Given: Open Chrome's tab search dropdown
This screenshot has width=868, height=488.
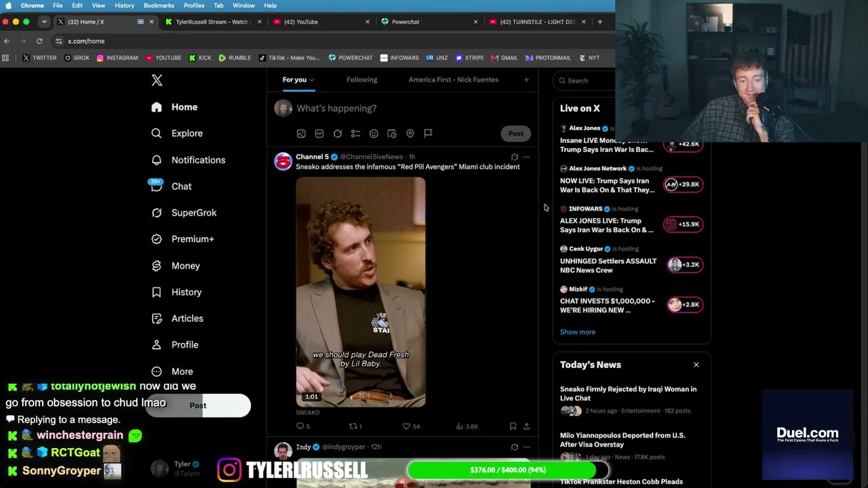Looking at the screenshot, I should (44, 22).
